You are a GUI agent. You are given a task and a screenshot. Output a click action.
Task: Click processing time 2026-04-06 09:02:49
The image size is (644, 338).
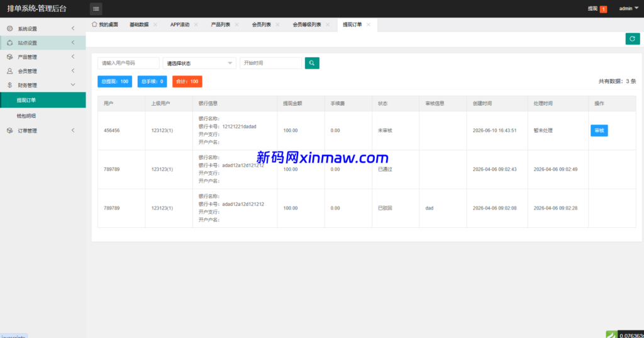pos(556,169)
